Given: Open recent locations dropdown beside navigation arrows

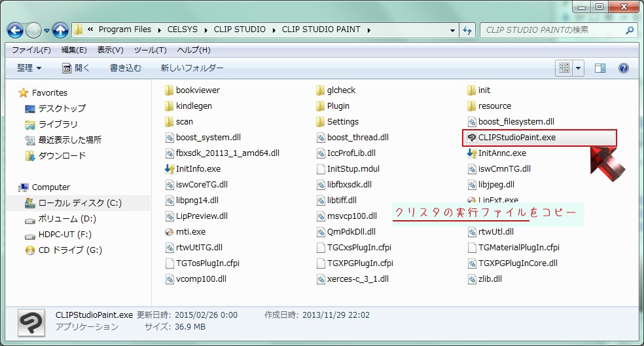Looking at the screenshot, I should (x=46, y=30).
